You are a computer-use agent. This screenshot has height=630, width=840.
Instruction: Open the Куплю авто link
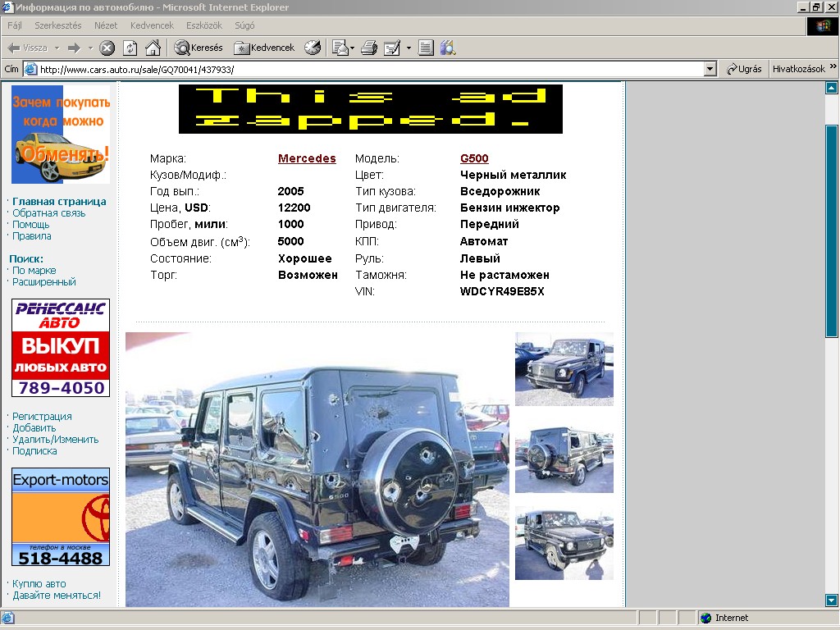tap(39, 584)
